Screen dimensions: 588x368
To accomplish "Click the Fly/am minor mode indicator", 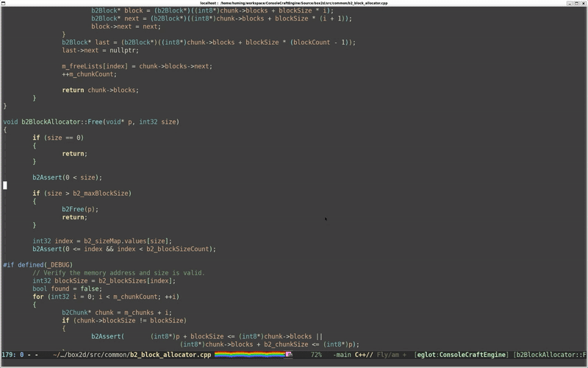I will (388, 355).
